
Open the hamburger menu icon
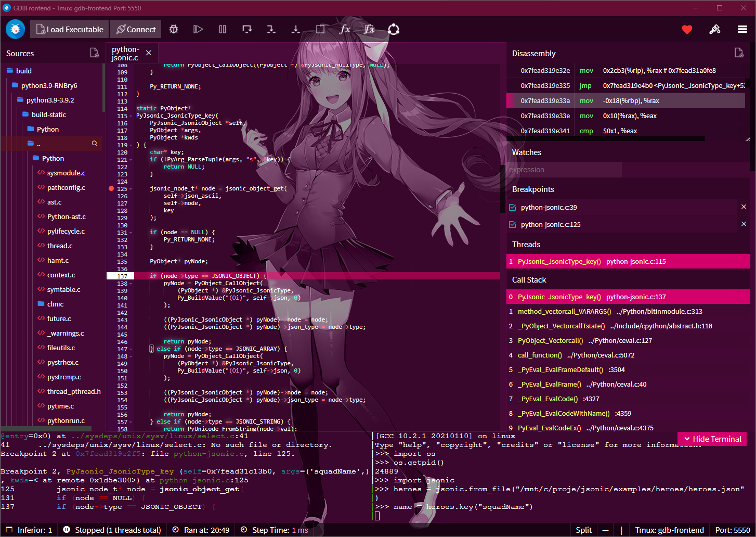coord(742,29)
